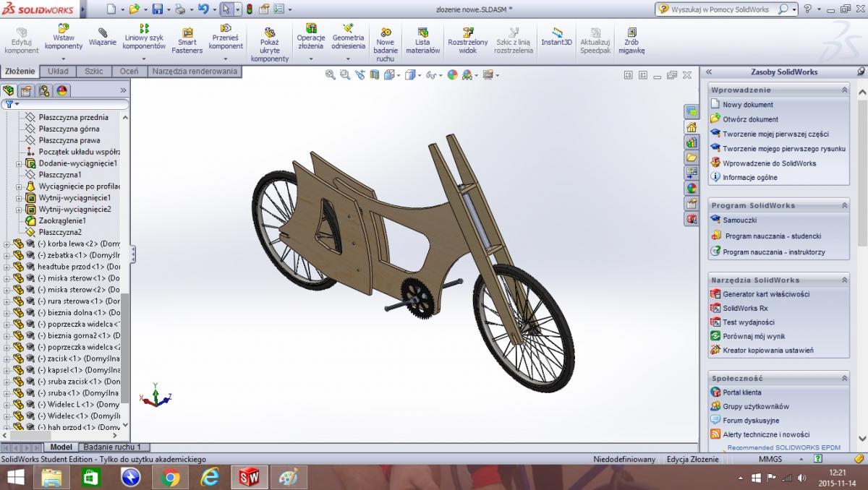Select Płaszczyzna przednia in feature tree
Viewport: 868px width, 490px height.
[x=74, y=117]
